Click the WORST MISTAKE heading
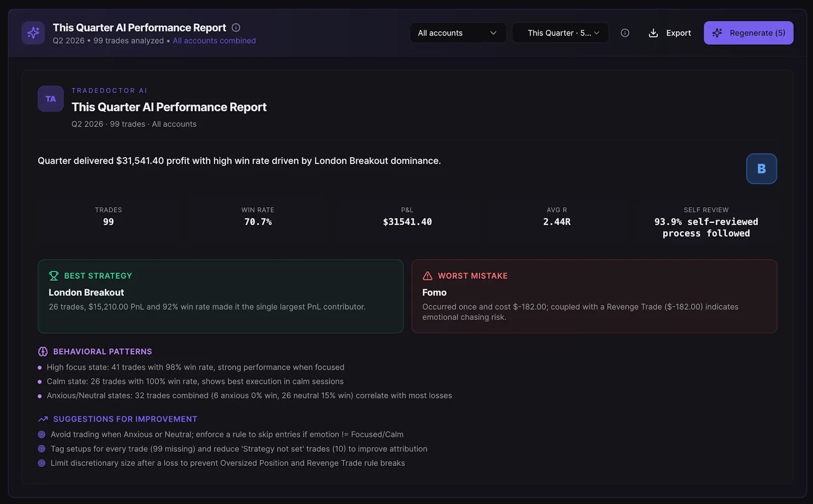 coord(473,276)
